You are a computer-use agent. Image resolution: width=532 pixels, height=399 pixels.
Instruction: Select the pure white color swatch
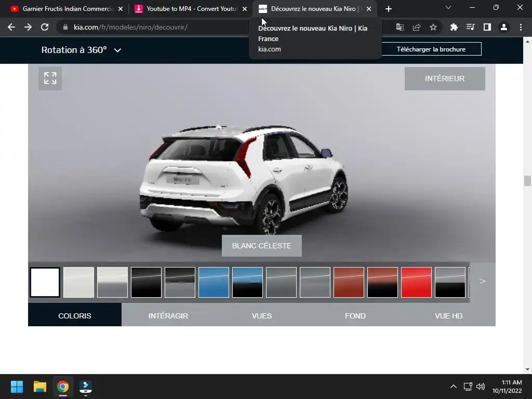[x=45, y=282]
